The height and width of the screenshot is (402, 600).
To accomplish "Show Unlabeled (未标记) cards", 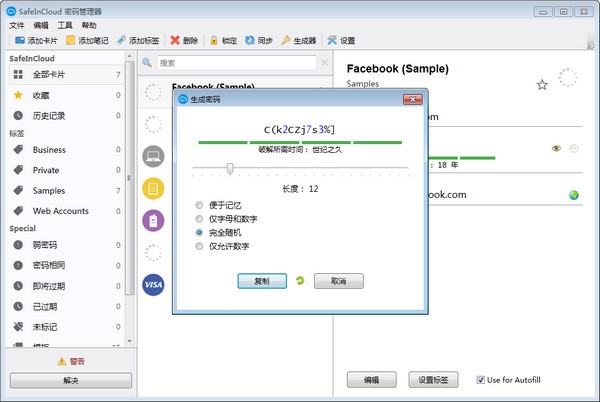I will click(x=66, y=327).
